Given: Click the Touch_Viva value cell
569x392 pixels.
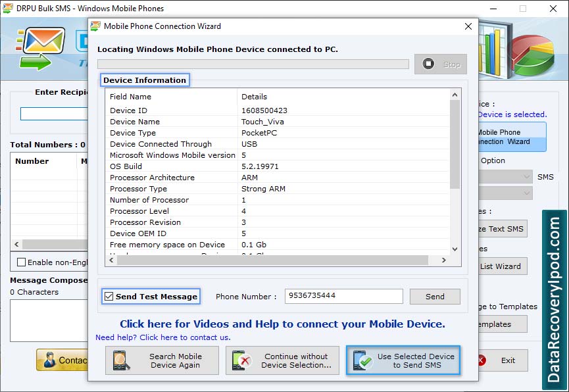Looking at the screenshot, I should [262, 122].
